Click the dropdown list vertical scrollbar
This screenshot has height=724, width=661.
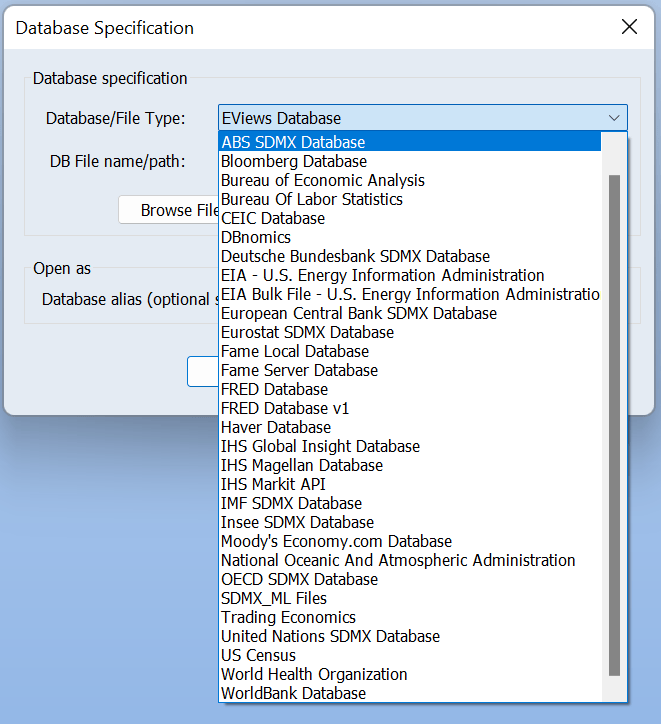coord(614,425)
